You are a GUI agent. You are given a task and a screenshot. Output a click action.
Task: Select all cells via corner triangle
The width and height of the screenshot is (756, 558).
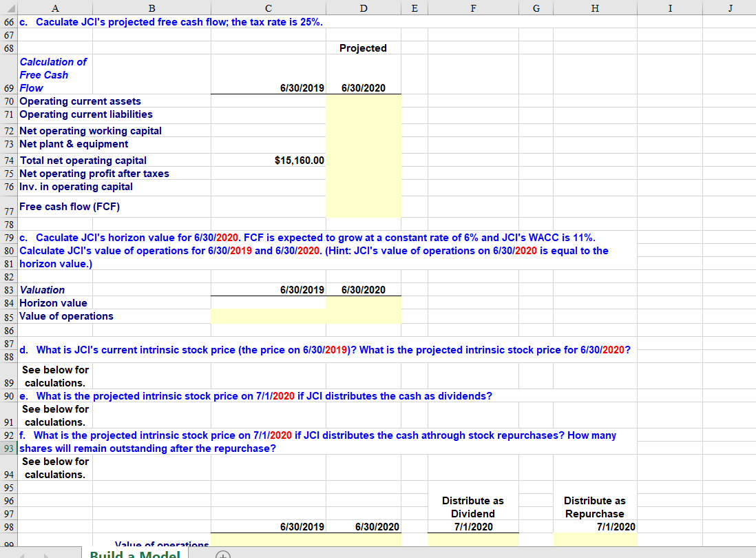9,8
